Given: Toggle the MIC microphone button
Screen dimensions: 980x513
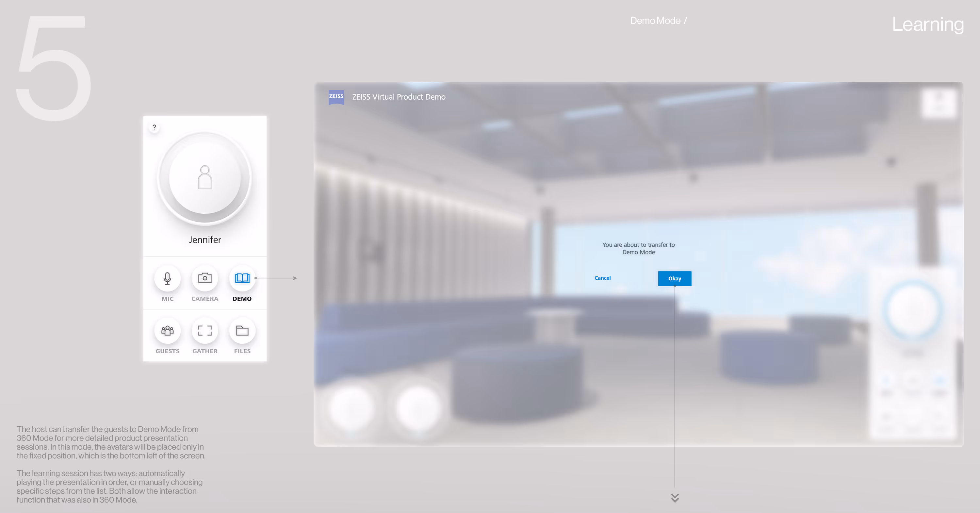Looking at the screenshot, I should tap(167, 278).
